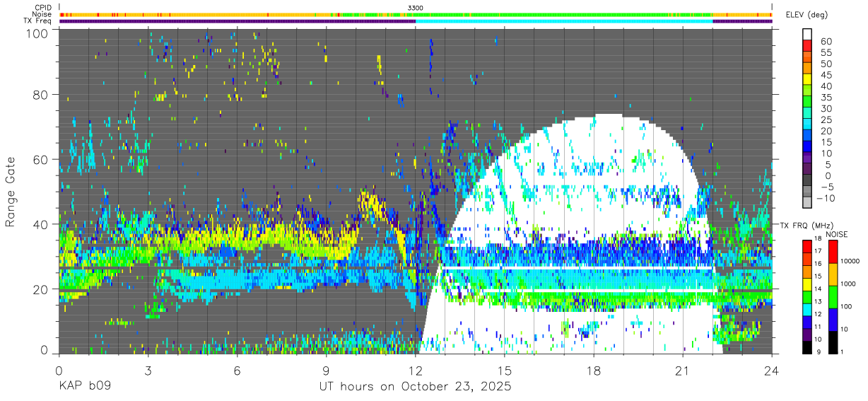Click the elevation colorbar label 30

pos(826,109)
